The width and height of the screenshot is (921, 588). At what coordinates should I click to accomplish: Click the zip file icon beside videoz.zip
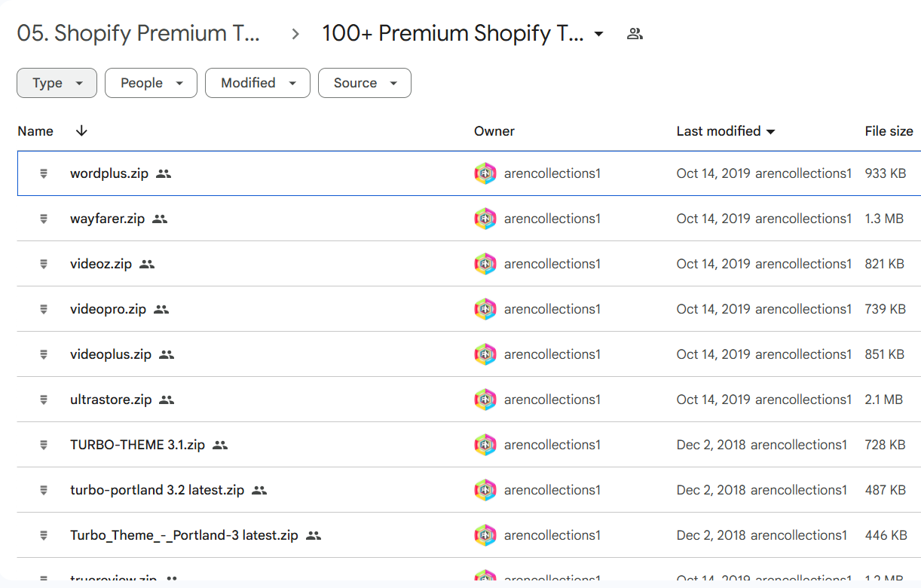click(x=44, y=264)
